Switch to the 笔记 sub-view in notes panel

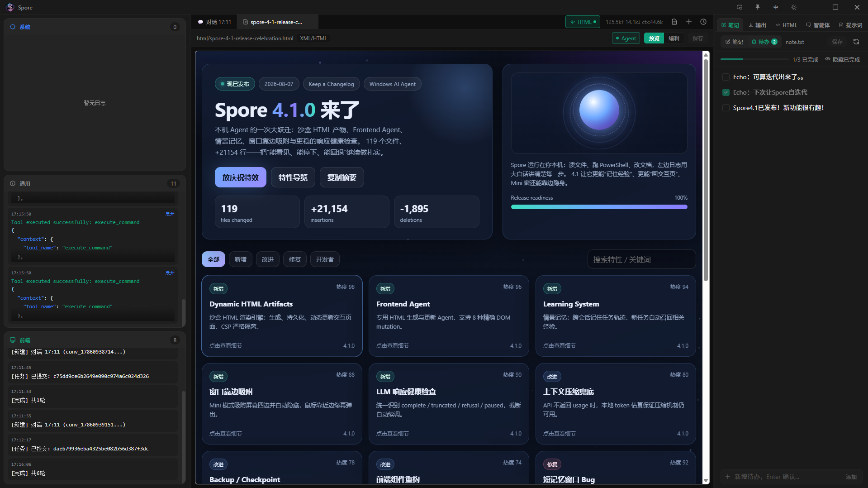(x=735, y=42)
